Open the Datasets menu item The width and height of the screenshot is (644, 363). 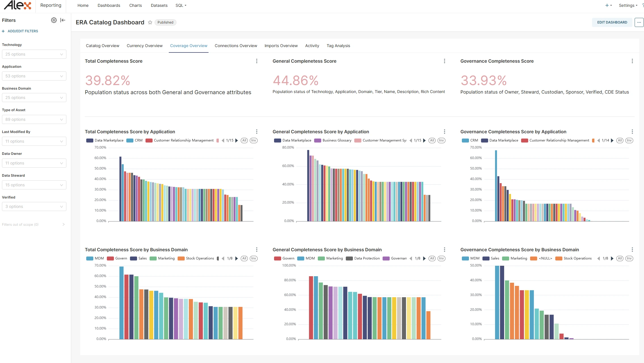pos(159,5)
